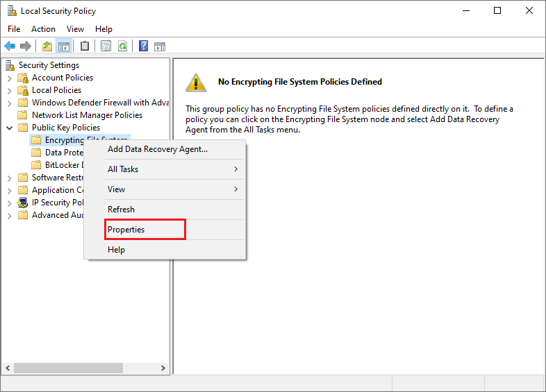Image resolution: width=546 pixels, height=392 pixels.
Task: Choose Refresh from the context menu
Action: (121, 210)
